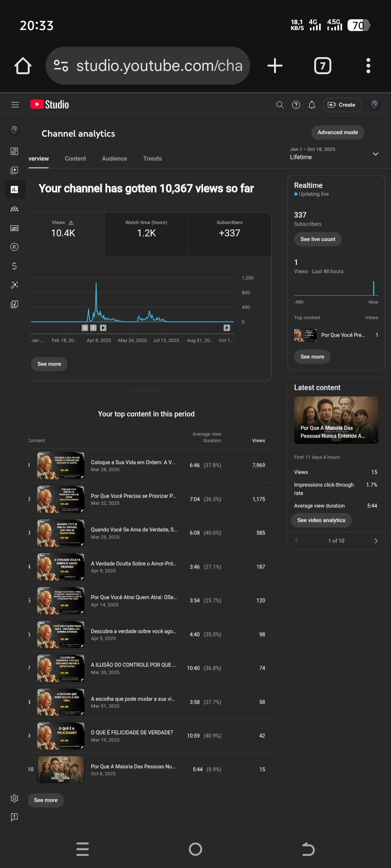Open notifications bell in Studio header

coord(312,105)
